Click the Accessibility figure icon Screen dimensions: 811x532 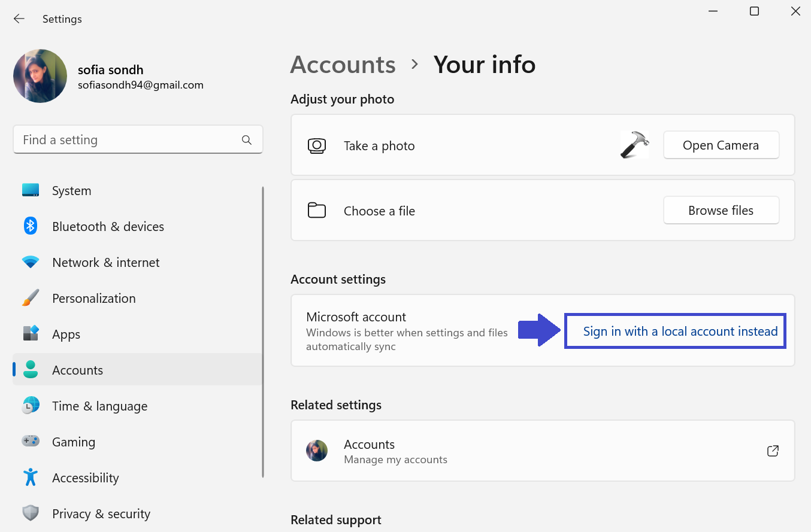[31, 478]
